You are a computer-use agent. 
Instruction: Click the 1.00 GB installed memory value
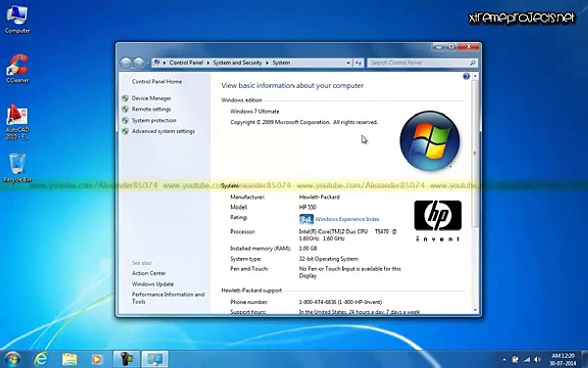click(x=308, y=248)
